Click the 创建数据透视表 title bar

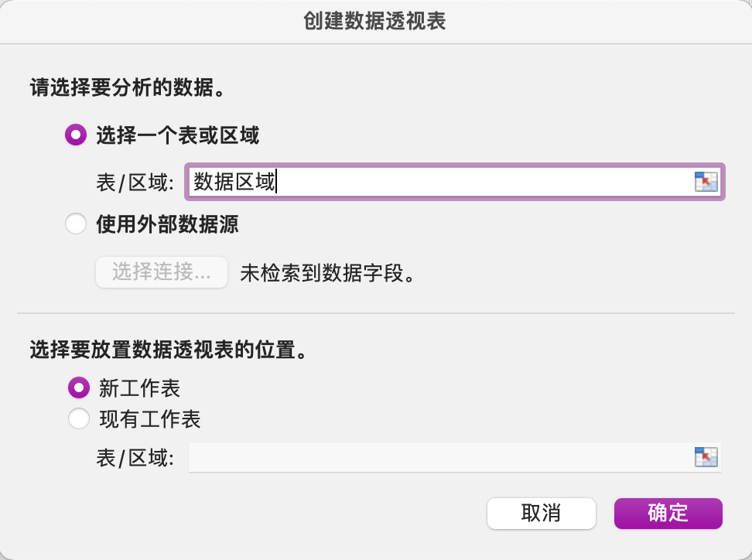pyautogui.click(x=376, y=21)
